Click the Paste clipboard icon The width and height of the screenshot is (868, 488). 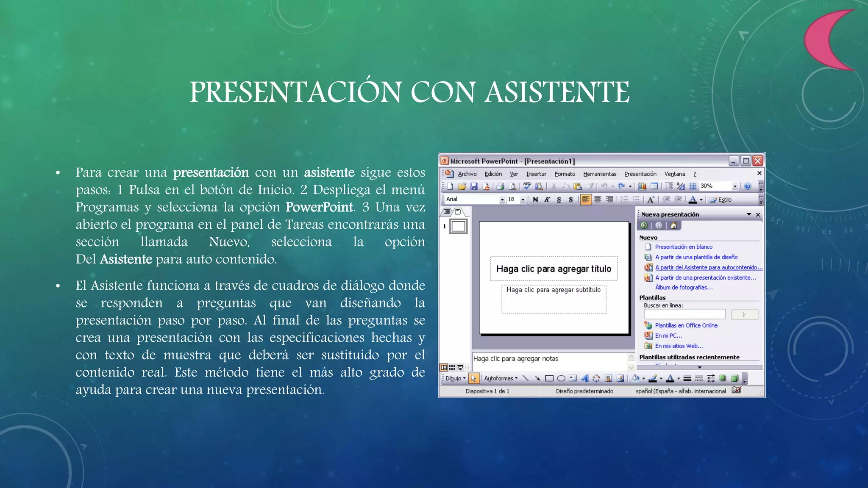pyautogui.click(x=577, y=186)
